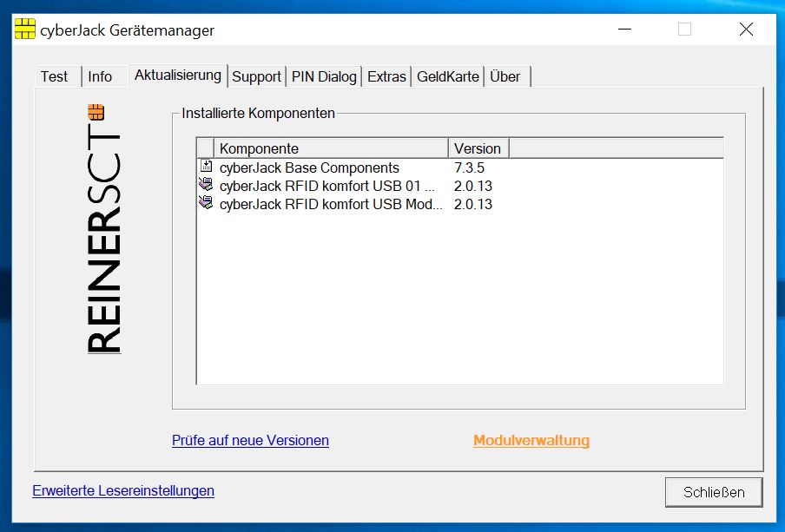Click the icon beside cyberJack RFID komfort USB Mod
This screenshot has height=532, width=785.
coord(206,203)
